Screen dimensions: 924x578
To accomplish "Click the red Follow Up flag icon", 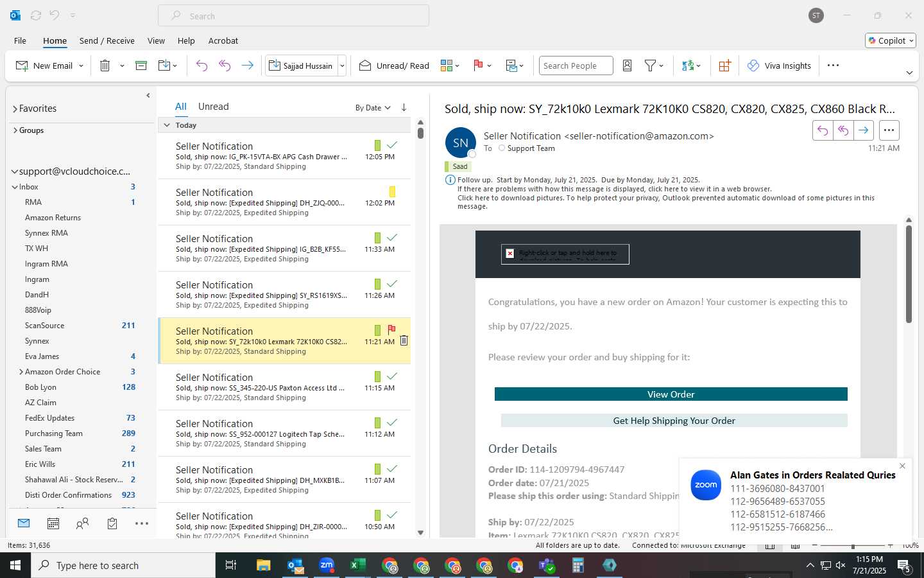I will point(478,66).
